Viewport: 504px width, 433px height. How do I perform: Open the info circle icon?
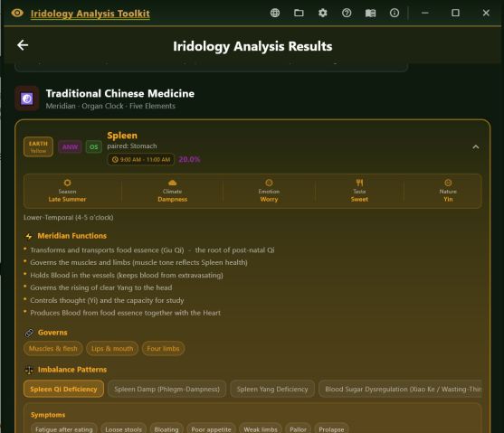pos(395,13)
